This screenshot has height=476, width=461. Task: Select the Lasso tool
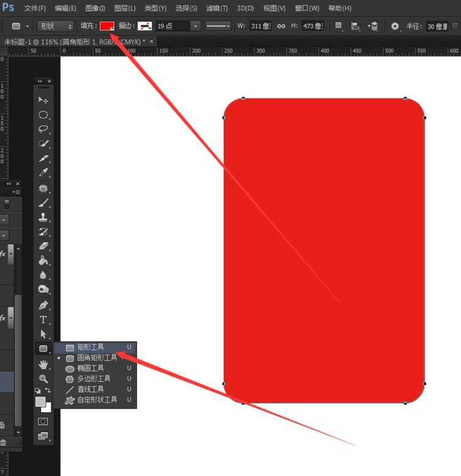[43, 130]
